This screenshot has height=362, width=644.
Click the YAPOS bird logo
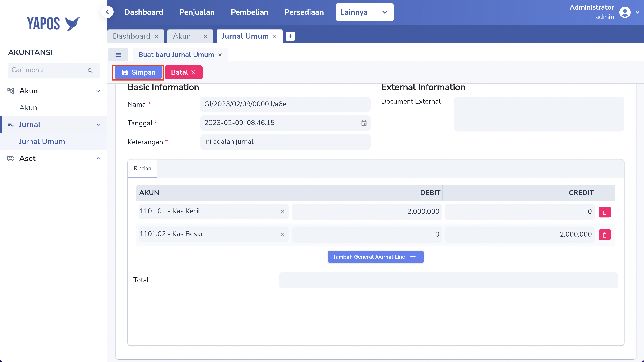[x=73, y=24]
